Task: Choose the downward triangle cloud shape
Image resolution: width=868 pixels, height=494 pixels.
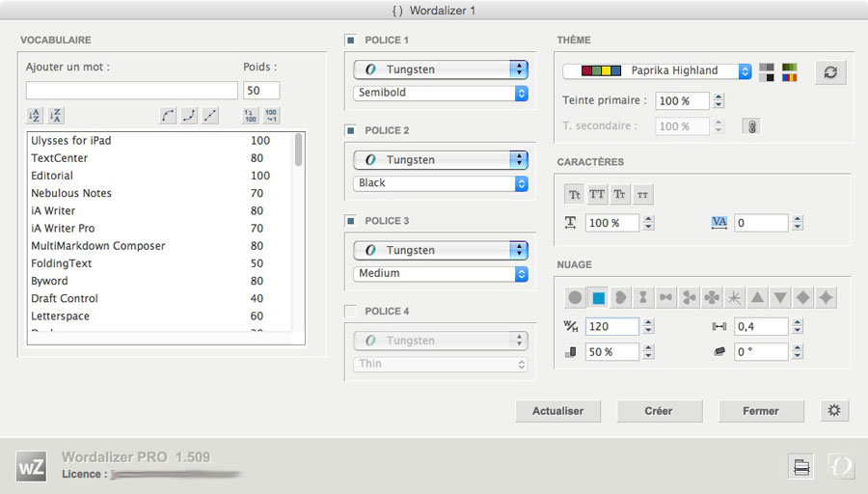Action: point(780,297)
